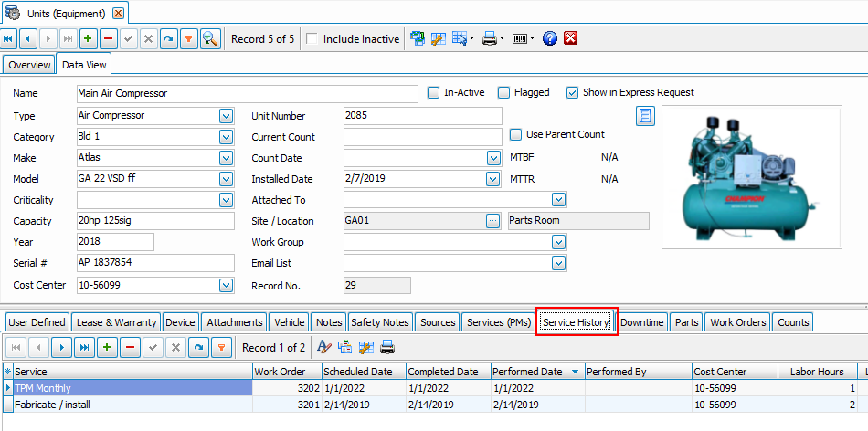Go to next service history record
The image size is (868, 431).
pyautogui.click(x=61, y=348)
